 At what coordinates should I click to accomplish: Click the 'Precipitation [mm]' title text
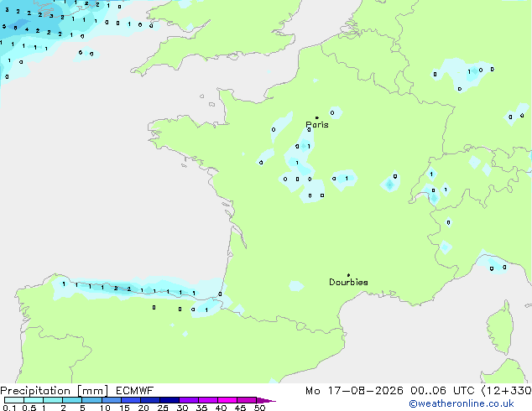coord(55,391)
